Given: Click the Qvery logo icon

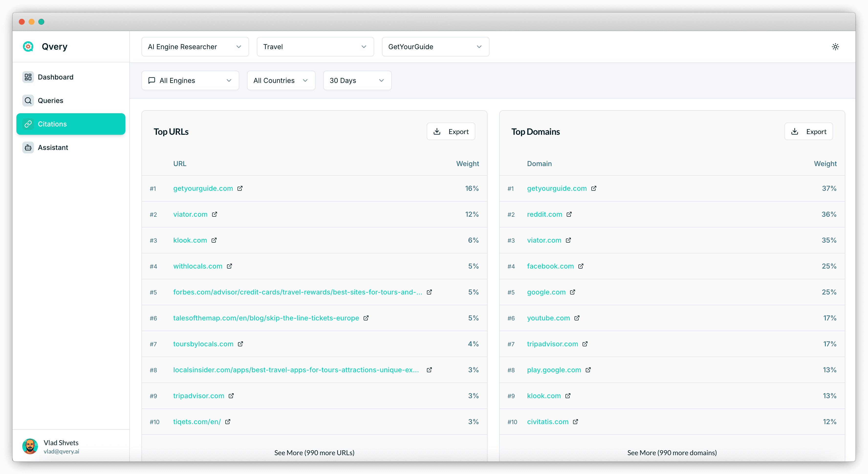Looking at the screenshot, I should pyautogui.click(x=28, y=46).
